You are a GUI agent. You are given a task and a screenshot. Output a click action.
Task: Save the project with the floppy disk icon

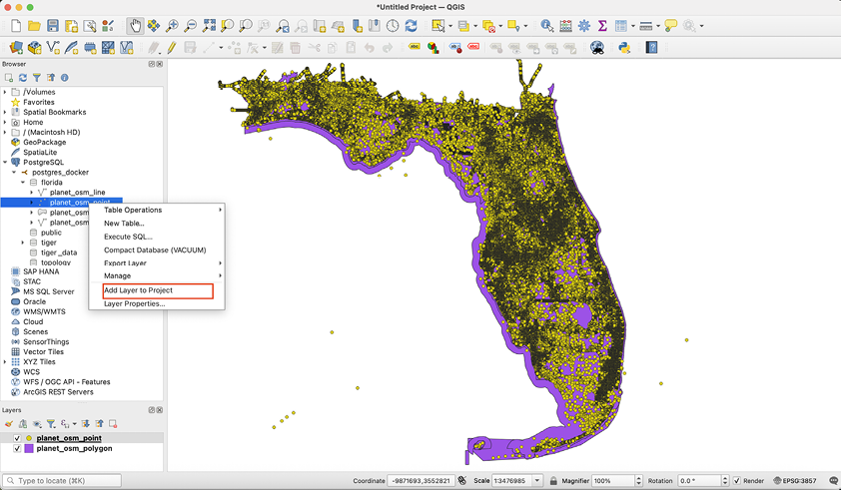53,25
